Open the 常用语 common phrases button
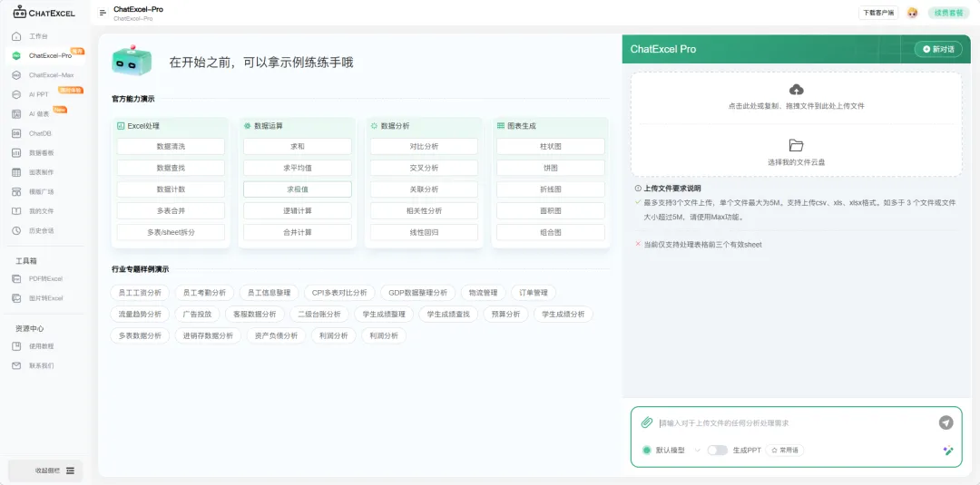 coord(784,450)
